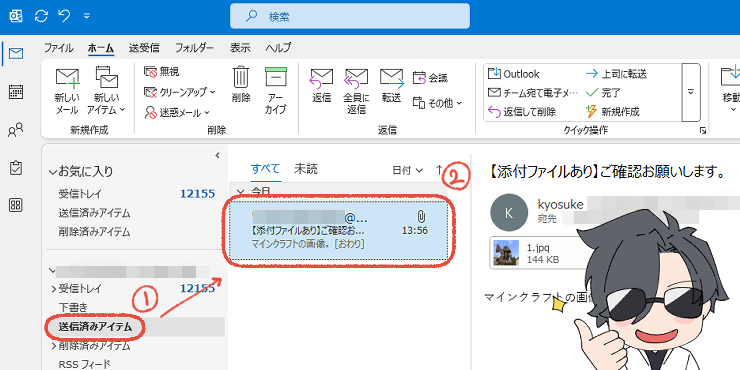Click the 返信 reply button
The width and height of the screenshot is (740, 370).
[x=321, y=86]
